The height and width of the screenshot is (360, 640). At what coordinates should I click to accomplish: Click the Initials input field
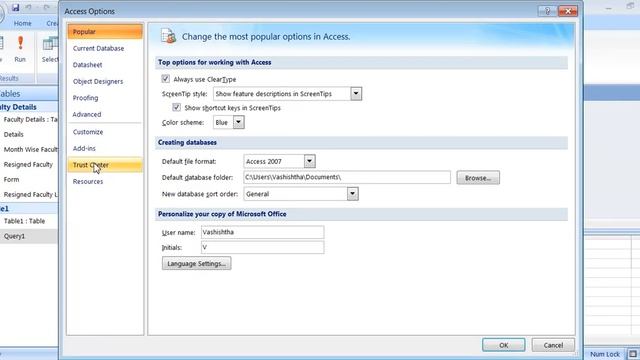pos(262,247)
